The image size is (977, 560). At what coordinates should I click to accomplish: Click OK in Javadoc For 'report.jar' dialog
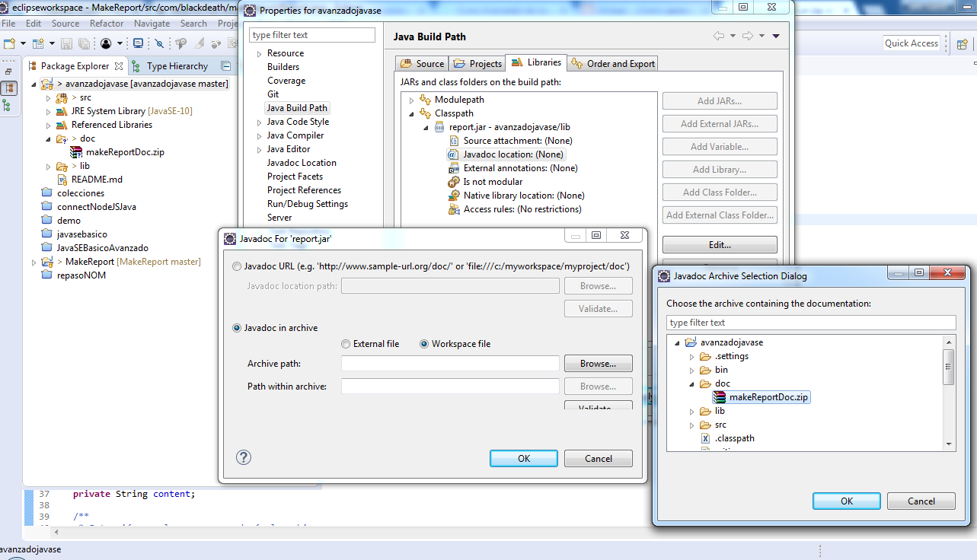click(524, 458)
